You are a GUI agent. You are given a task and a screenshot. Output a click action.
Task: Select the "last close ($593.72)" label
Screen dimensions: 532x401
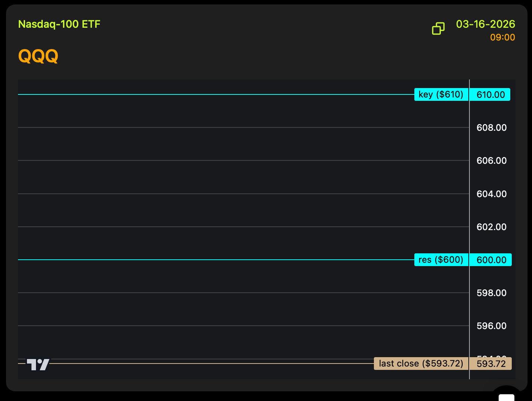pos(421,364)
